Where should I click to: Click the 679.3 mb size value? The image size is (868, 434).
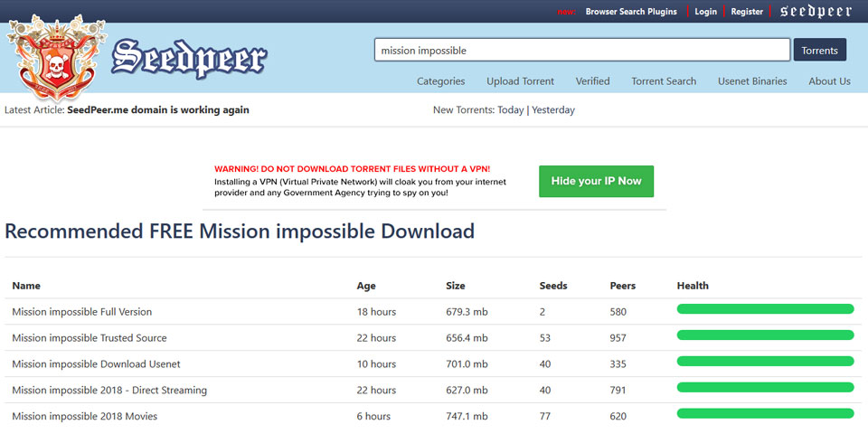tap(467, 312)
